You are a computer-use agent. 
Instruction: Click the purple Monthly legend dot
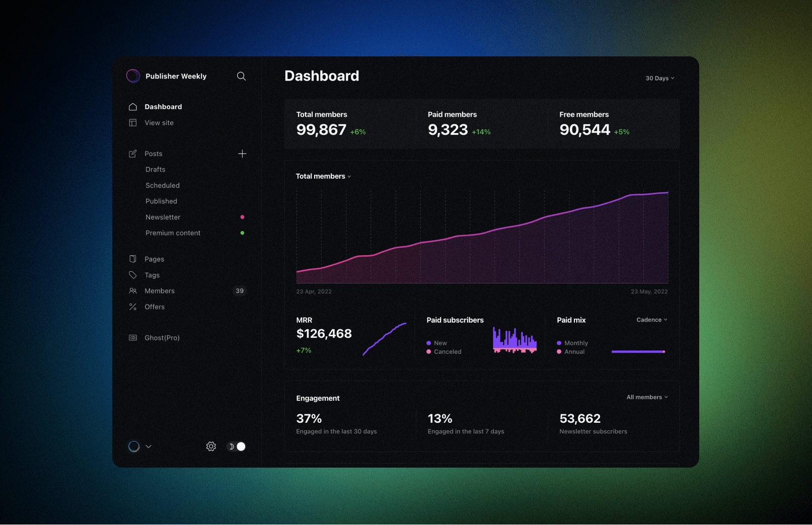[559, 343]
